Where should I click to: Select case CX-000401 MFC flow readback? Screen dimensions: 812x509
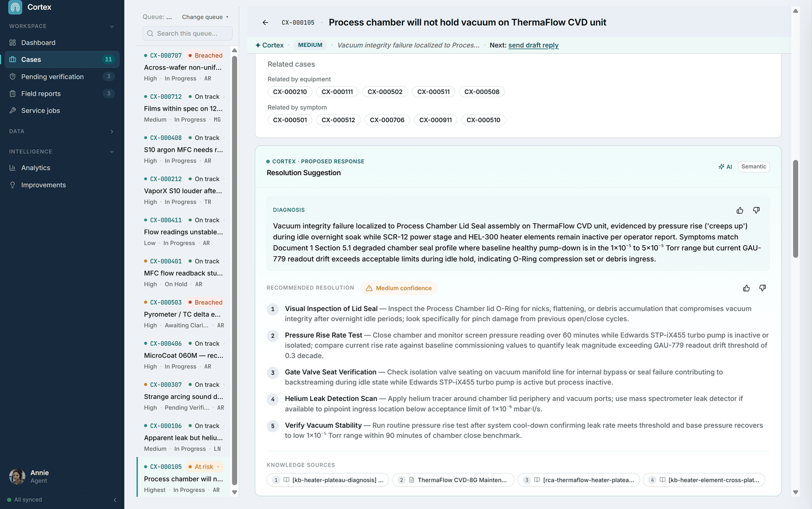pos(184,273)
